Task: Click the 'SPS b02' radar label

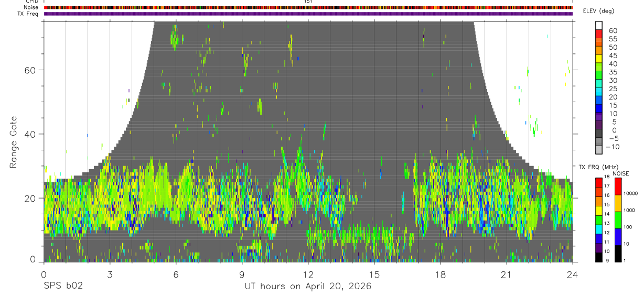Action: tap(63, 286)
